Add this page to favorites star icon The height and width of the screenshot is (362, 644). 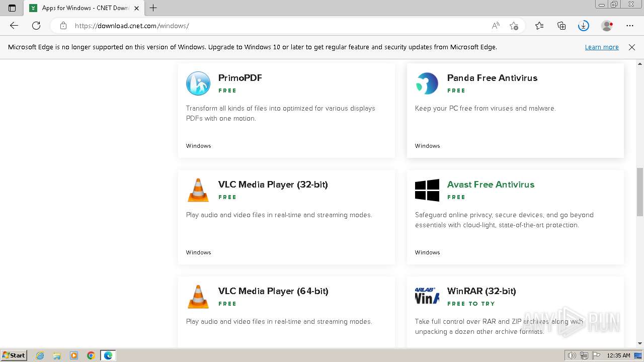tap(514, 26)
